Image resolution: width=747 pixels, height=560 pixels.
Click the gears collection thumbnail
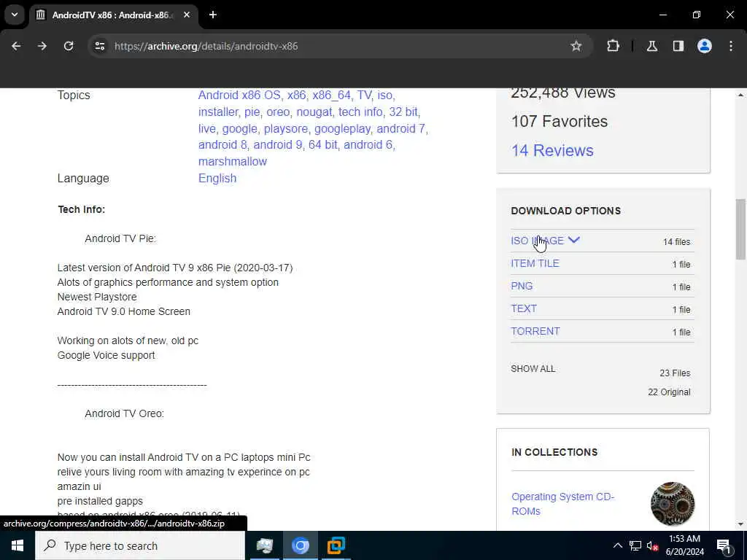[672, 504]
